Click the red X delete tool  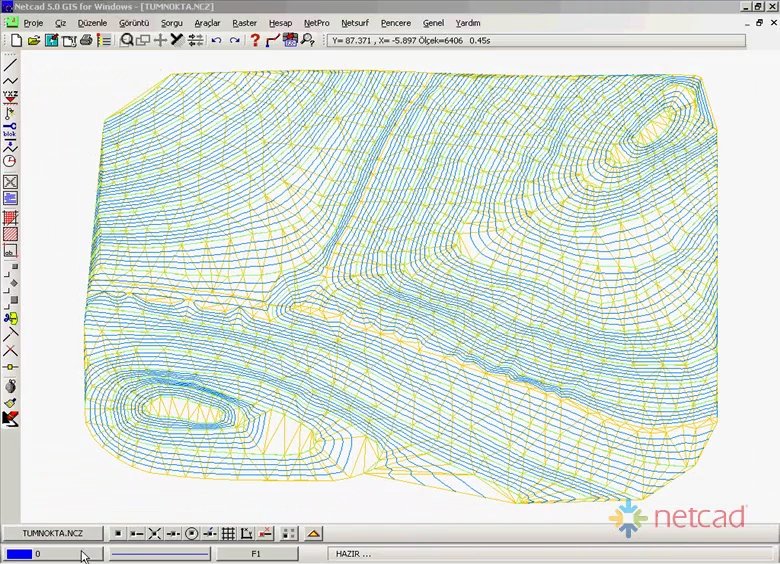[10, 351]
